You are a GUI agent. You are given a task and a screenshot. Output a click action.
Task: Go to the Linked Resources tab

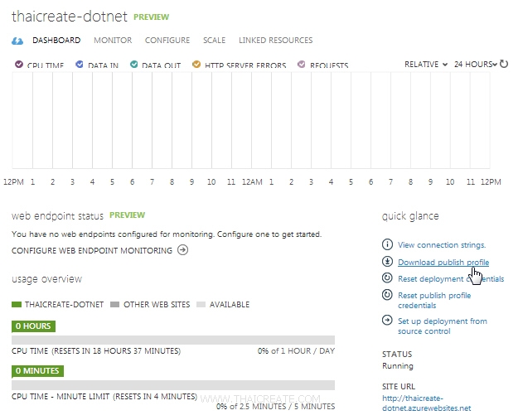[275, 41]
